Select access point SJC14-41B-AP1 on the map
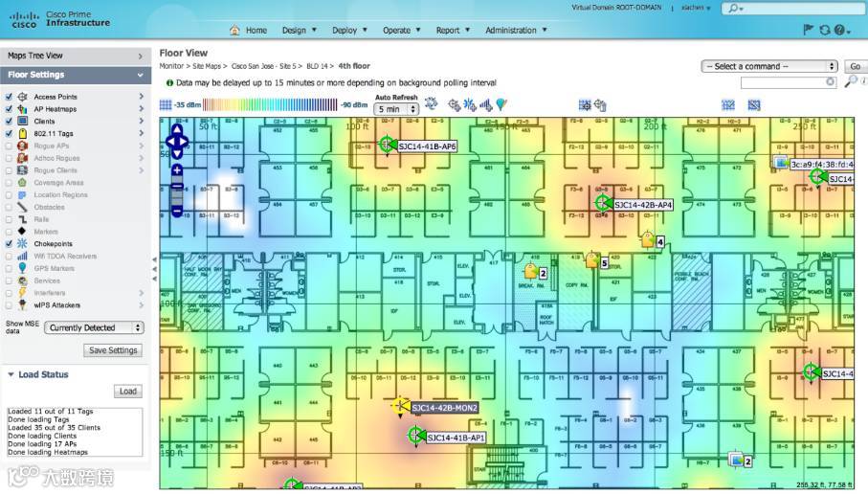Screen dimensions: 868x494 point(415,436)
